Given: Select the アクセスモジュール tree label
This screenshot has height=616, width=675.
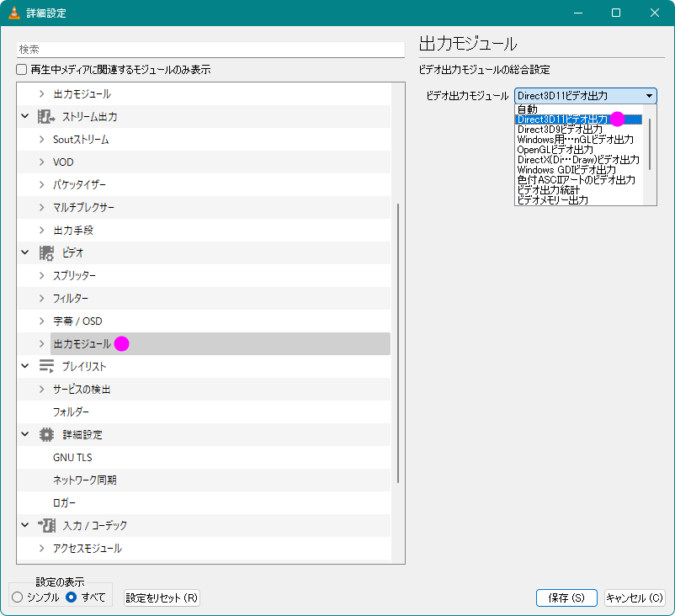Looking at the screenshot, I should tap(88, 548).
